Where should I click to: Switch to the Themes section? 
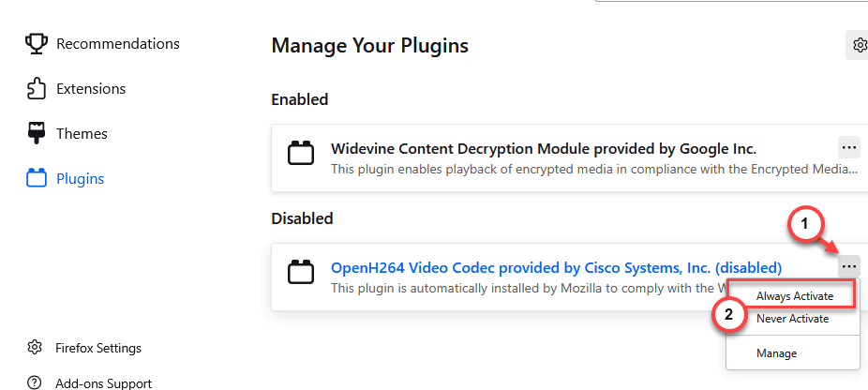click(x=82, y=133)
